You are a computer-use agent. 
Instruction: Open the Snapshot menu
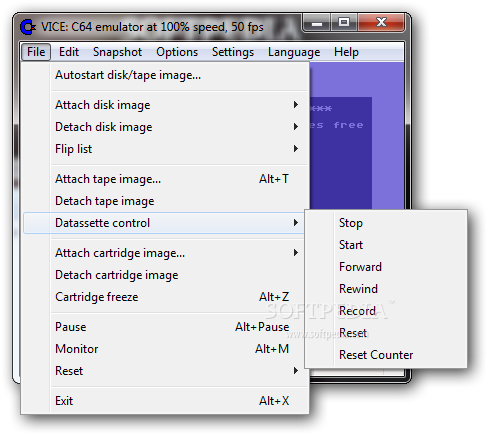click(x=117, y=52)
